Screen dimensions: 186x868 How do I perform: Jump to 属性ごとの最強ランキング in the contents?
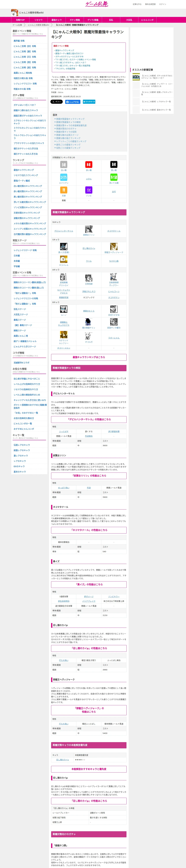[x=68, y=145]
